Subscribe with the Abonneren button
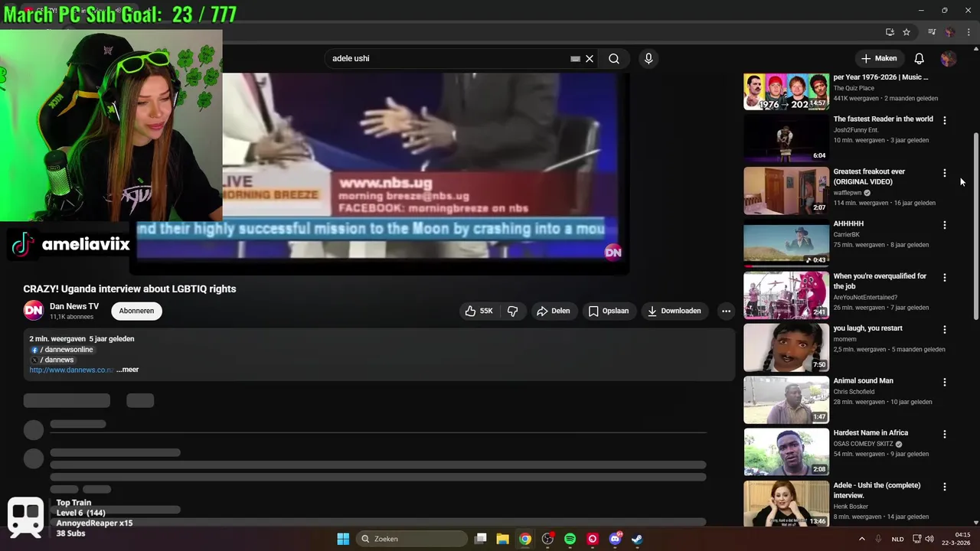This screenshot has height=551, width=980. click(136, 311)
